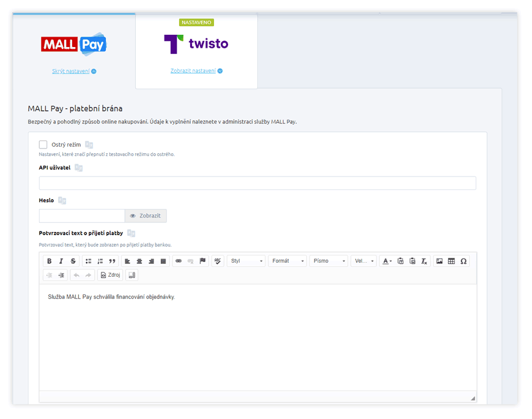532x419 pixels.
Task: Enable the Ostrý režim checkbox
Action: [43, 145]
